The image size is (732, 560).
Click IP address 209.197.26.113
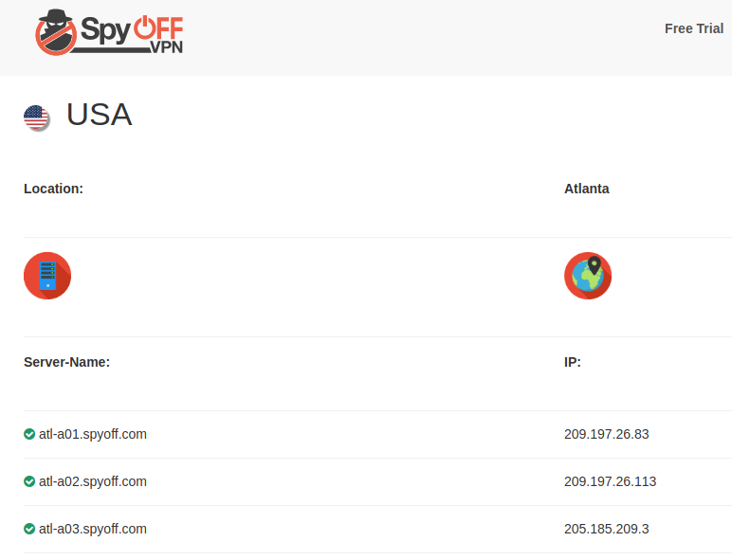click(x=610, y=481)
